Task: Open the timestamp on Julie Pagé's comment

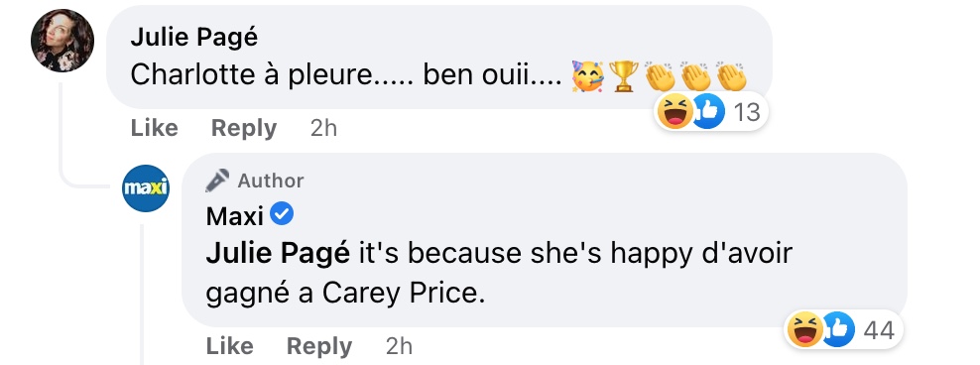Action: pyautogui.click(x=323, y=128)
